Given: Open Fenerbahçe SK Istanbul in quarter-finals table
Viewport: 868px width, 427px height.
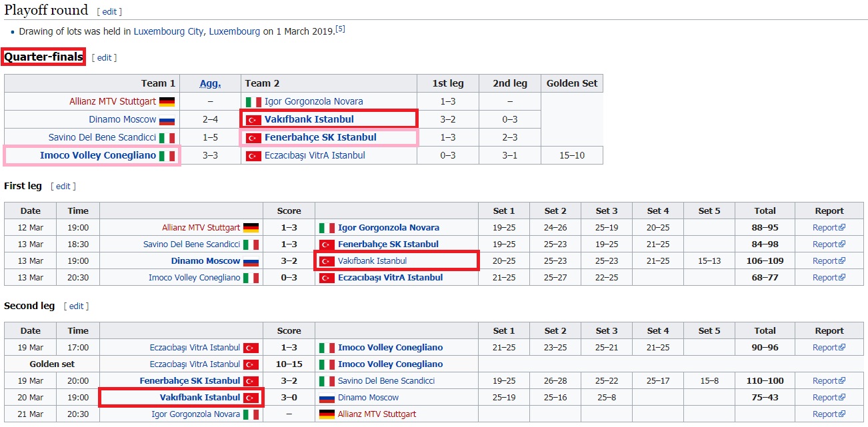Looking at the screenshot, I should [x=320, y=137].
